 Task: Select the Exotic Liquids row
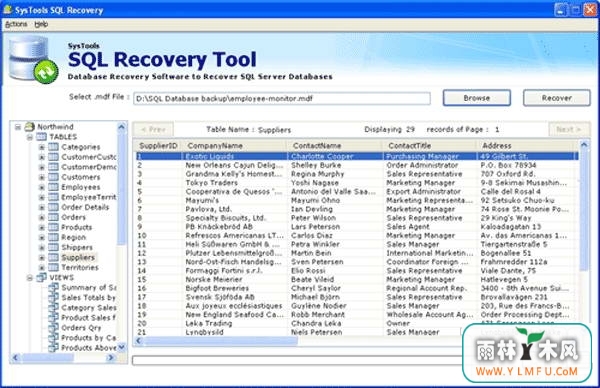[357, 156]
